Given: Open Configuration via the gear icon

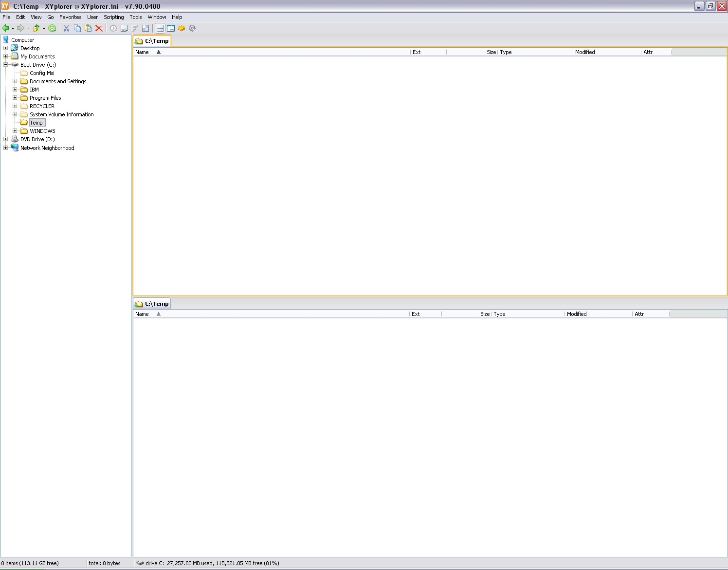Looking at the screenshot, I should (x=192, y=28).
